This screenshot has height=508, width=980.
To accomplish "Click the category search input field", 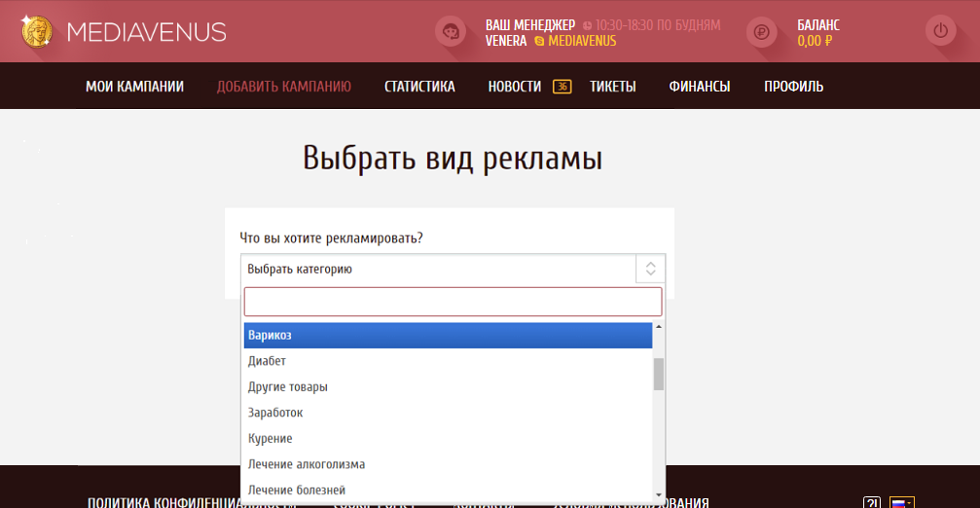I will (454, 302).
